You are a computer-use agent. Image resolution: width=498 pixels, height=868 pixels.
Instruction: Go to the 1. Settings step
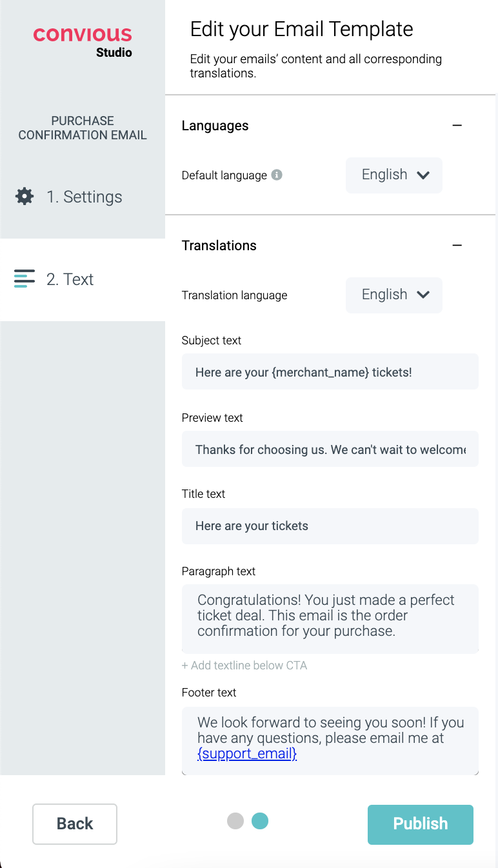(84, 197)
